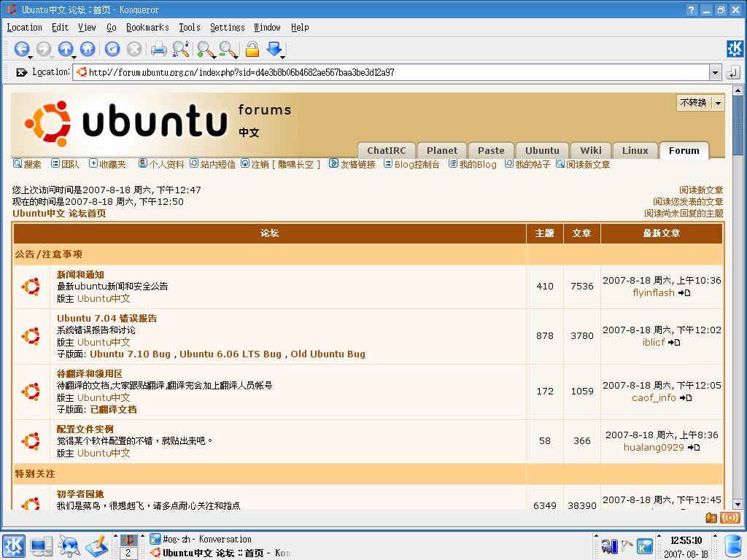
Task: Click the Go button beside the location bar
Action: tap(732, 73)
